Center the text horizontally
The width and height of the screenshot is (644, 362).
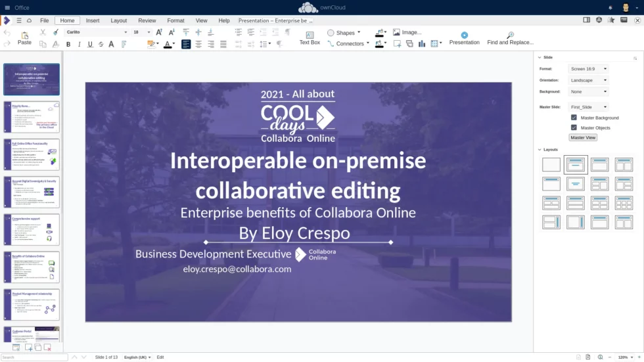click(198, 44)
